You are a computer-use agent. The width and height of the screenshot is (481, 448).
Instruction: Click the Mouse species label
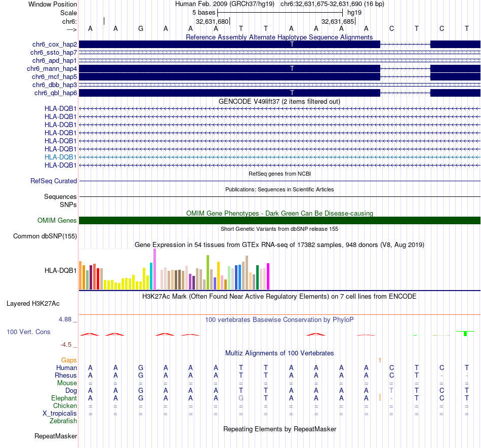pos(67,383)
